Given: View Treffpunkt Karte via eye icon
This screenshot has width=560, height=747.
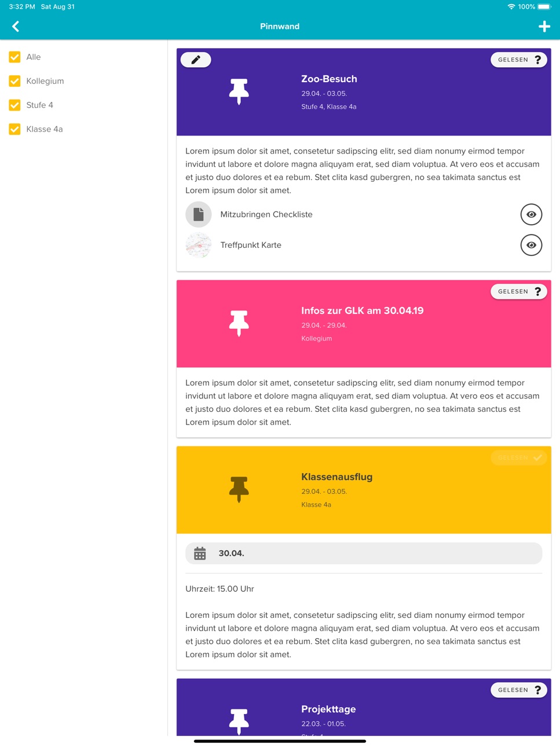Looking at the screenshot, I should [531, 245].
